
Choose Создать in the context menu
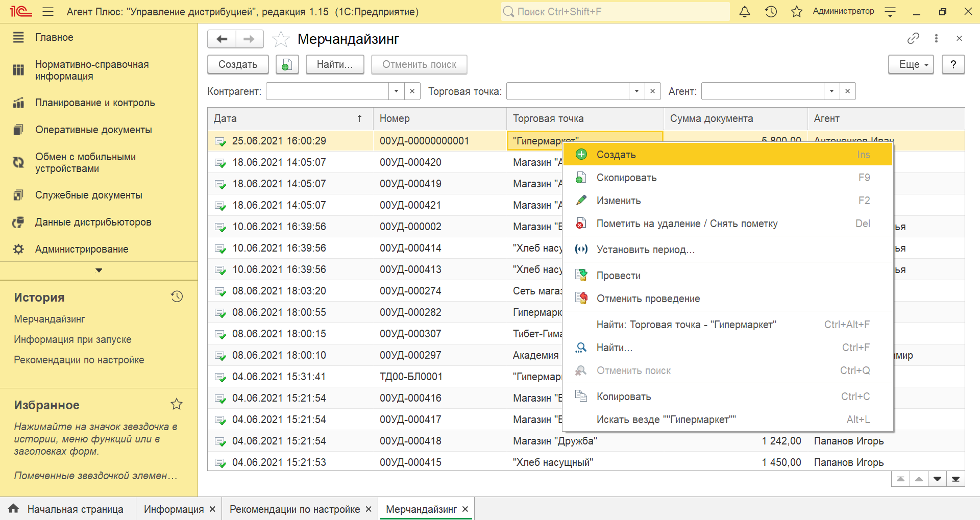pyautogui.click(x=728, y=155)
